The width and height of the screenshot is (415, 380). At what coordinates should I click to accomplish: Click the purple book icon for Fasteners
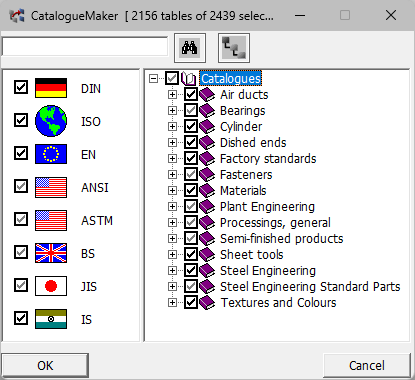(x=207, y=175)
